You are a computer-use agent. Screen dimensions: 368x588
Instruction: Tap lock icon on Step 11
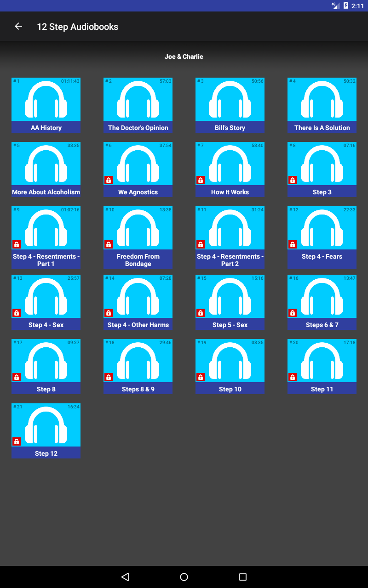click(x=293, y=377)
